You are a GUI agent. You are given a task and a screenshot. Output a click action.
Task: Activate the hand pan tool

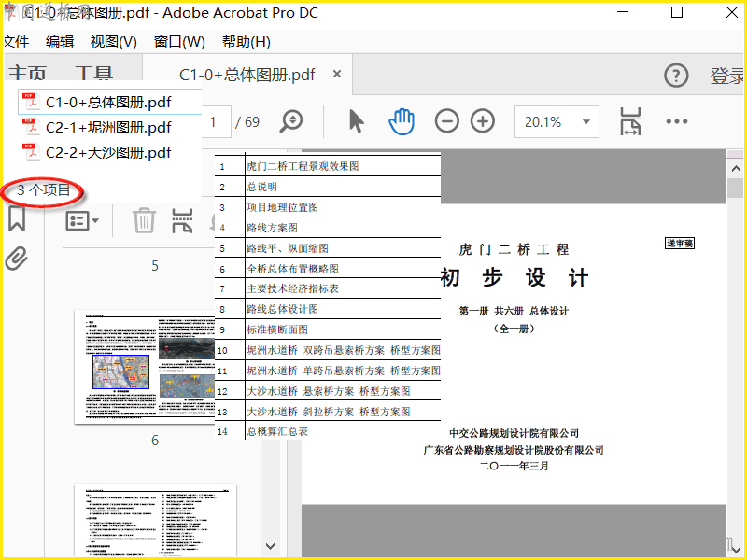pos(402,121)
